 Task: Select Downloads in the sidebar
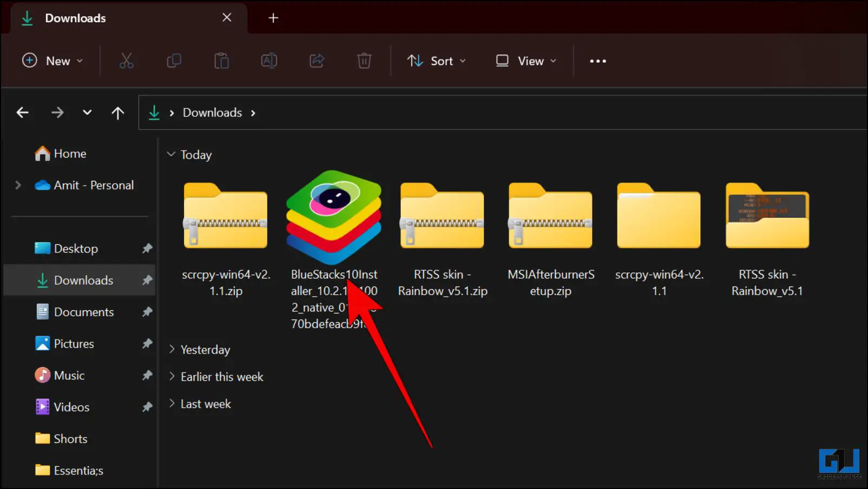79,280
